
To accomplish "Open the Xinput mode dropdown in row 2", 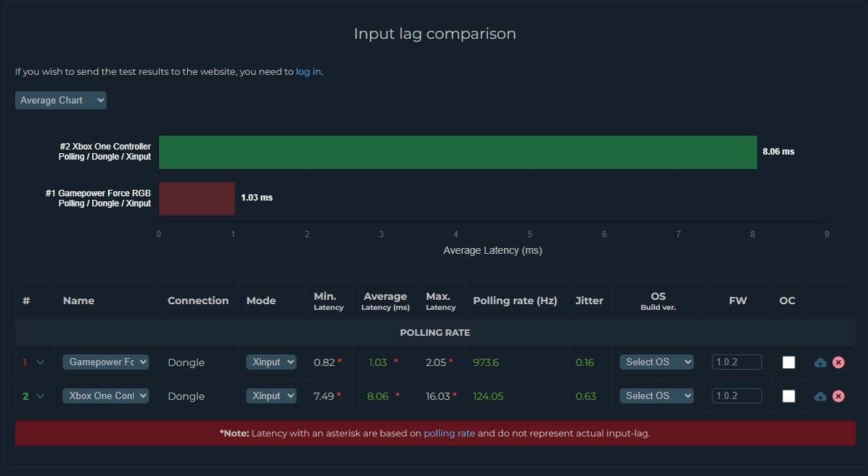I will point(271,395).
